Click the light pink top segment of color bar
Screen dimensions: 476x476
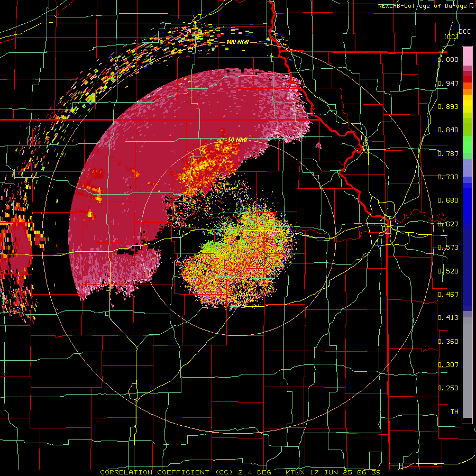(467, 57)
